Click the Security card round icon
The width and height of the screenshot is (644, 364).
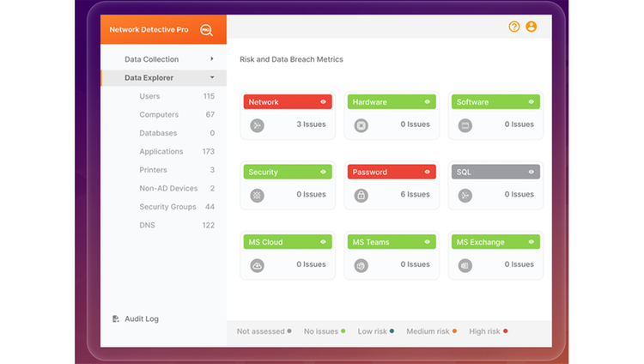(257, 196)
